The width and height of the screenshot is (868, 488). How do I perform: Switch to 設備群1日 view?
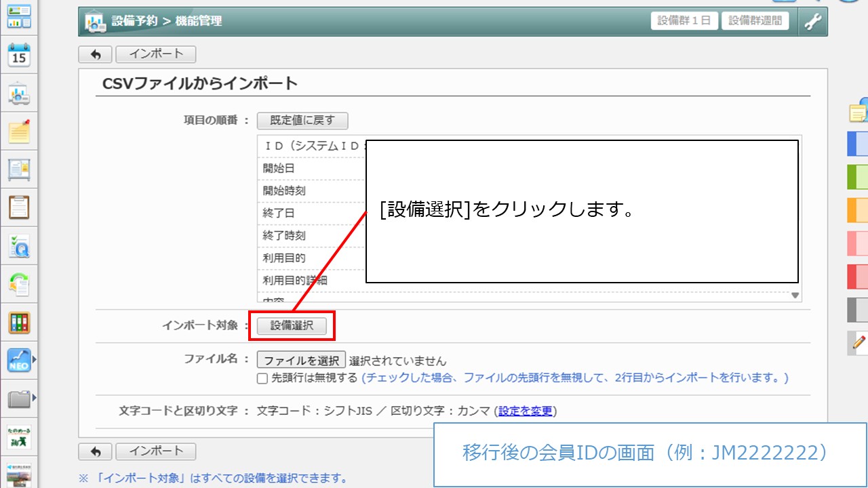[684, 21]
